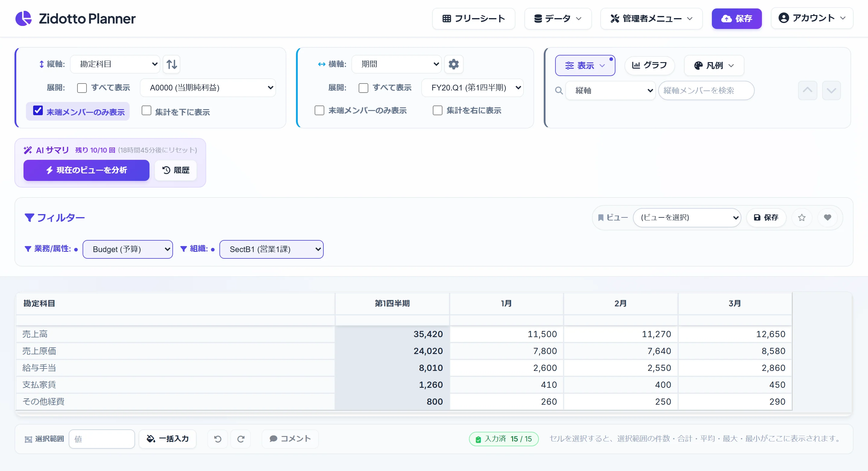868x471 pixels.
Task: Click the 選択範囲 selection icon
Action: pyautogui.click(x=28, y=439)
